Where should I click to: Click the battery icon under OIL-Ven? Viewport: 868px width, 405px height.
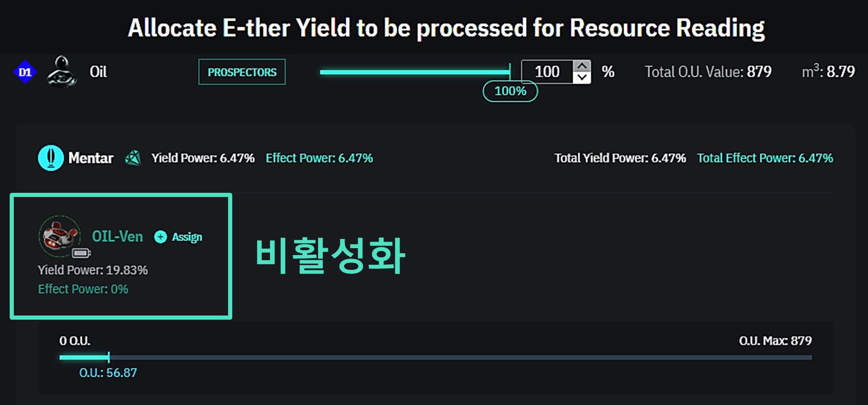click(x=81, y=253)
